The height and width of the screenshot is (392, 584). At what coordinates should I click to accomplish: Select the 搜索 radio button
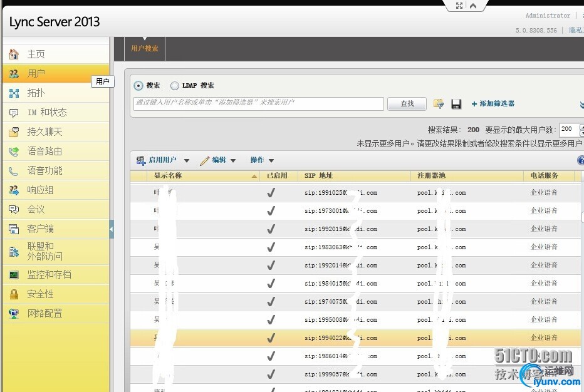pos(138,86)
